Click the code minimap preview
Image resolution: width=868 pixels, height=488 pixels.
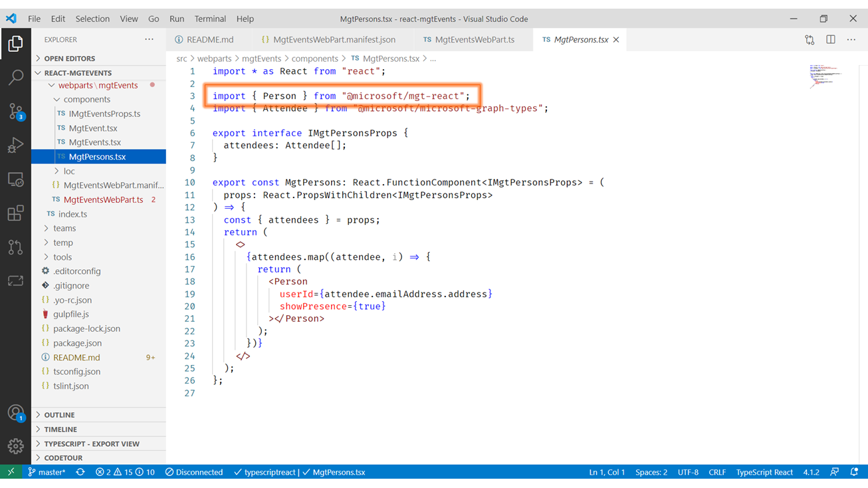tap(825, 76)
